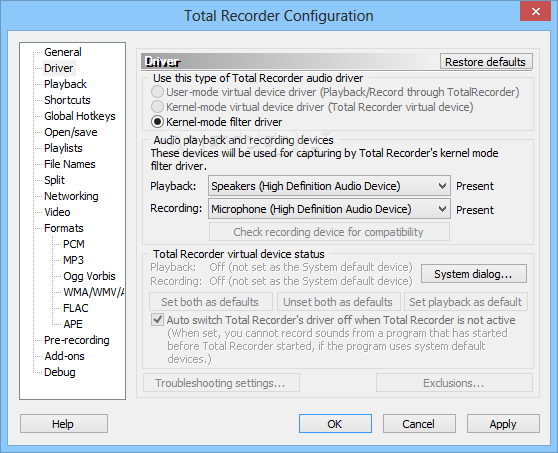Select Video in the tree
This screenshot has height=453, width=558.
point(57,212)
